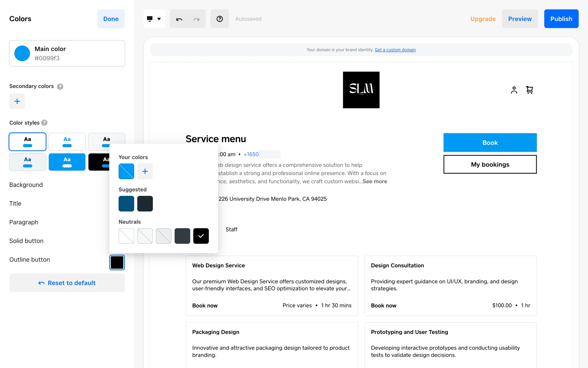
Task: Click Get a custom domain link
Action: point(395,50)
